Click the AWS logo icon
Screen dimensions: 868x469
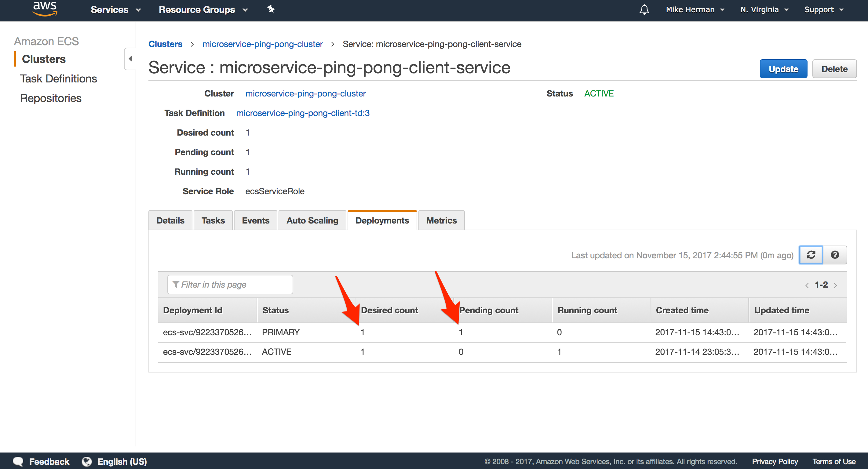click(x=45, y=9)
